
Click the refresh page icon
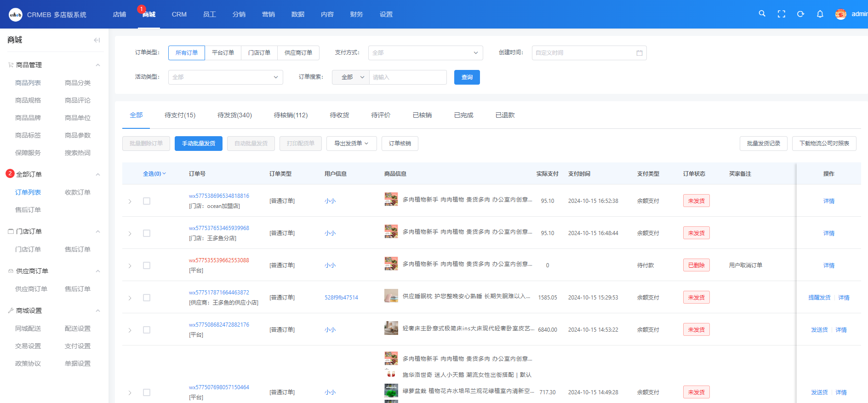coord(800,14)
